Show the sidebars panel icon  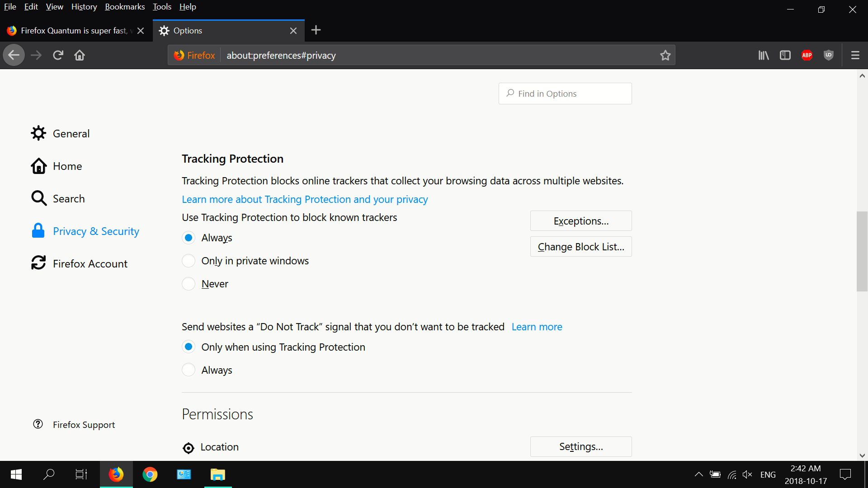[785, 55]
